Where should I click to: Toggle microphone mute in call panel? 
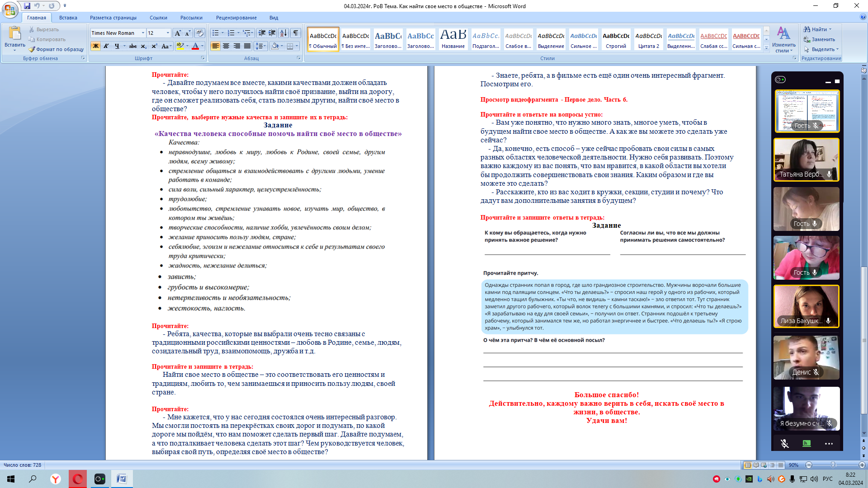pos(785,444)
